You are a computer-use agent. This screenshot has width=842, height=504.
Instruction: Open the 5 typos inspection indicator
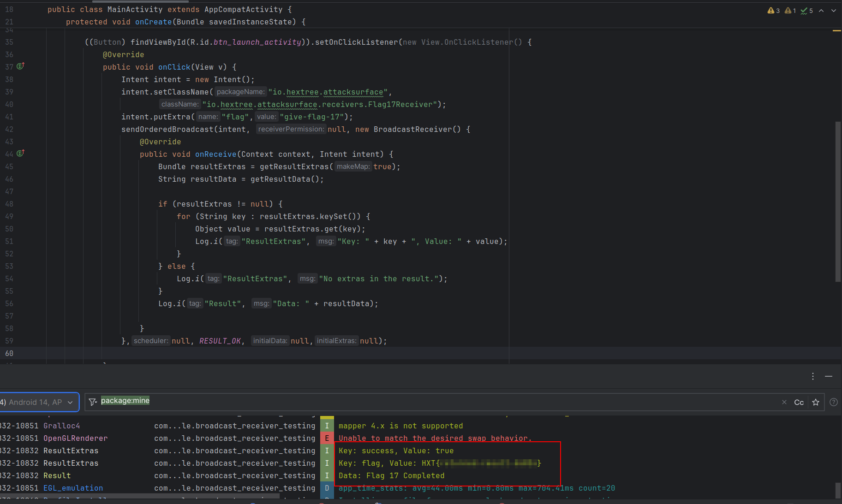coord(807,11)
